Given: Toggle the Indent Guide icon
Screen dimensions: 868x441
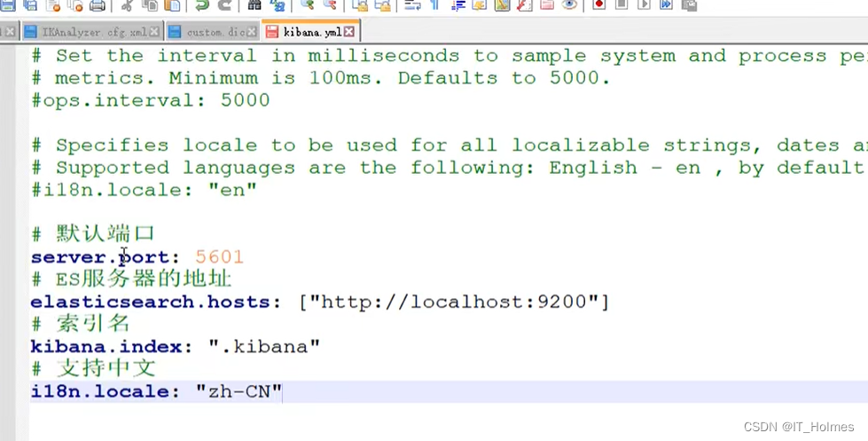Looking at the screenshot, I should (457, 5).
